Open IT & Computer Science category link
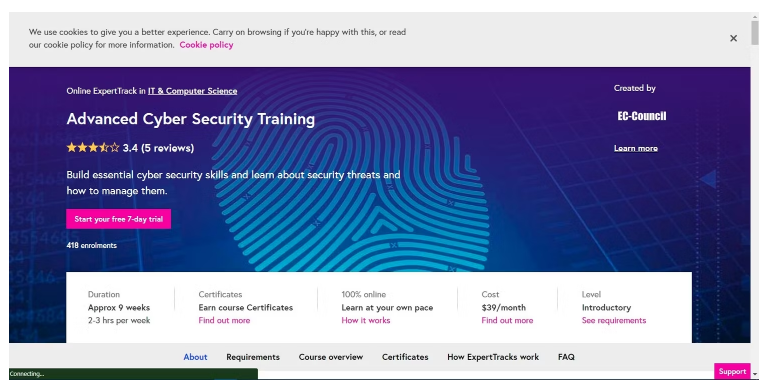 [192, 91]
